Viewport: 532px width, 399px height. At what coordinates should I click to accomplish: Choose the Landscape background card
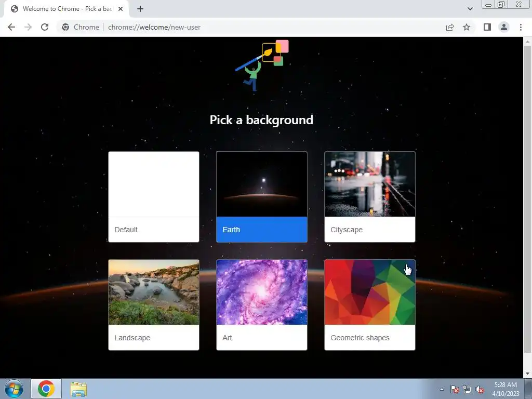coord(154,304)
